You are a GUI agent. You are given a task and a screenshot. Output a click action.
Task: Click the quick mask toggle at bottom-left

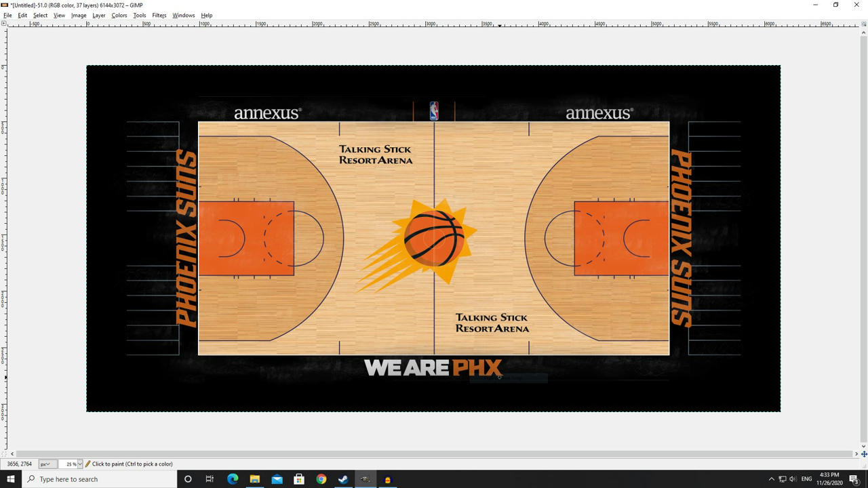3,454
